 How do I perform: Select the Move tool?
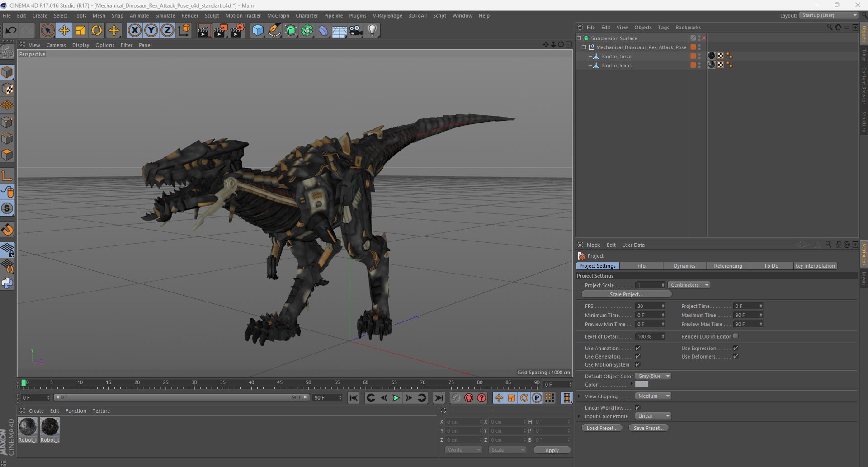click(x=64, y=30)
